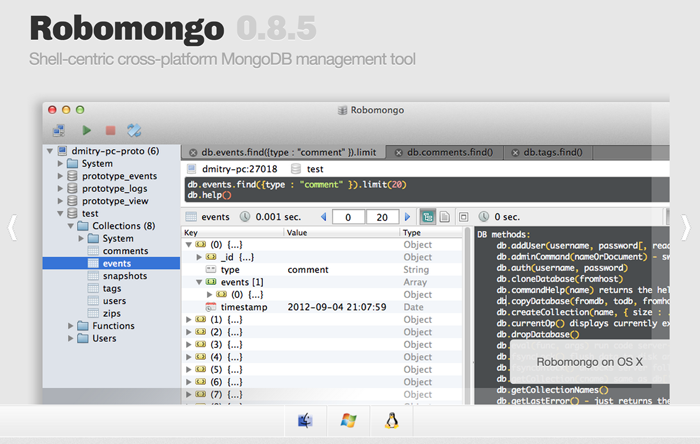Viewport: 700px width, 444px height.
Task: Expand the prototype_logs database
Action: point(60,188)
